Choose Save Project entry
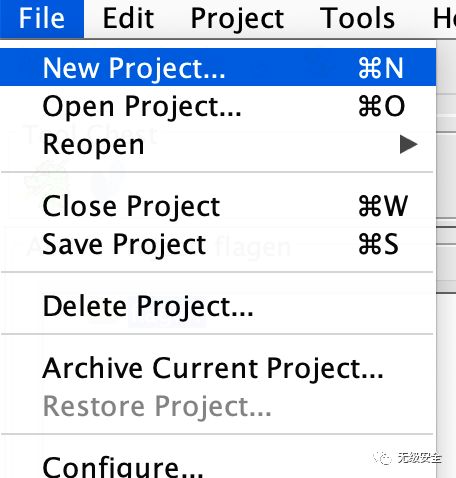 pos(218,244)
